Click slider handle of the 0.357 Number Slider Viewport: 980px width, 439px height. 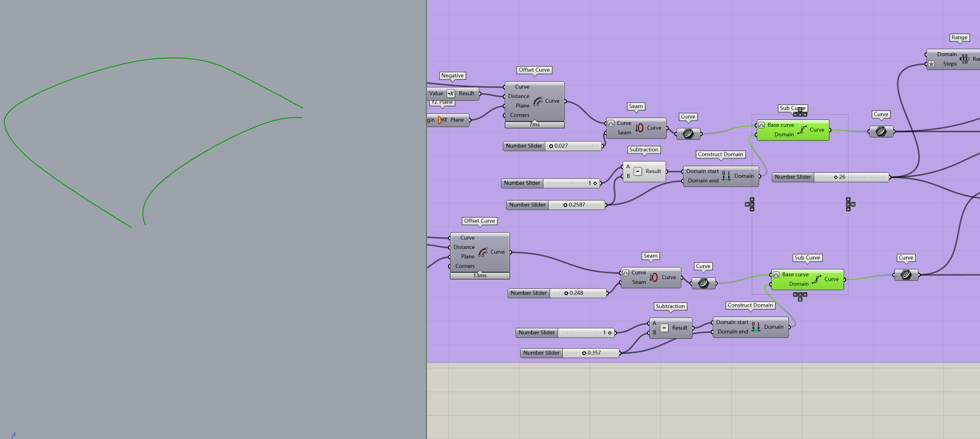584,353
